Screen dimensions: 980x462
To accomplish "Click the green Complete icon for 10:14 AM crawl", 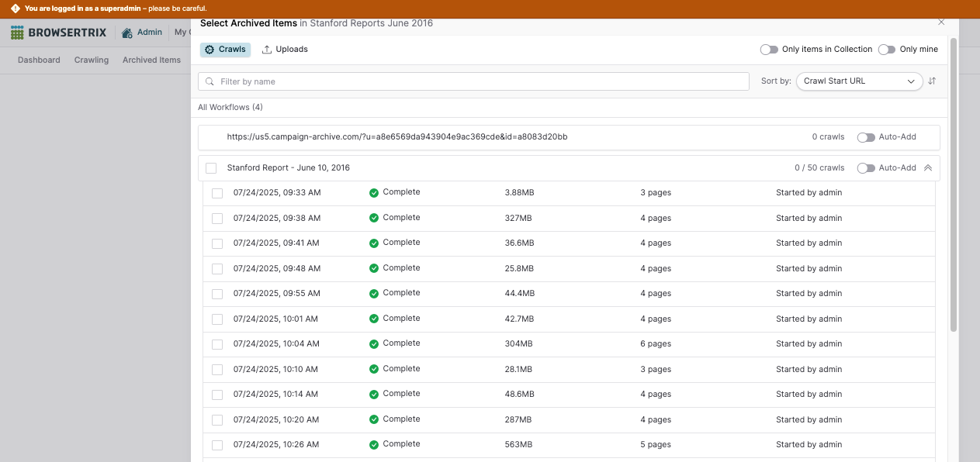I will tap(374, 394).
